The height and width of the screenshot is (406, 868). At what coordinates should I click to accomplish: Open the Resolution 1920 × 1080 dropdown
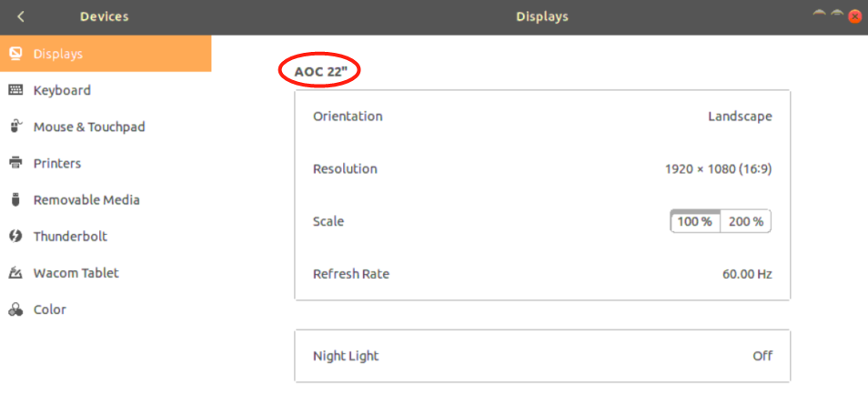pos(542,169)
